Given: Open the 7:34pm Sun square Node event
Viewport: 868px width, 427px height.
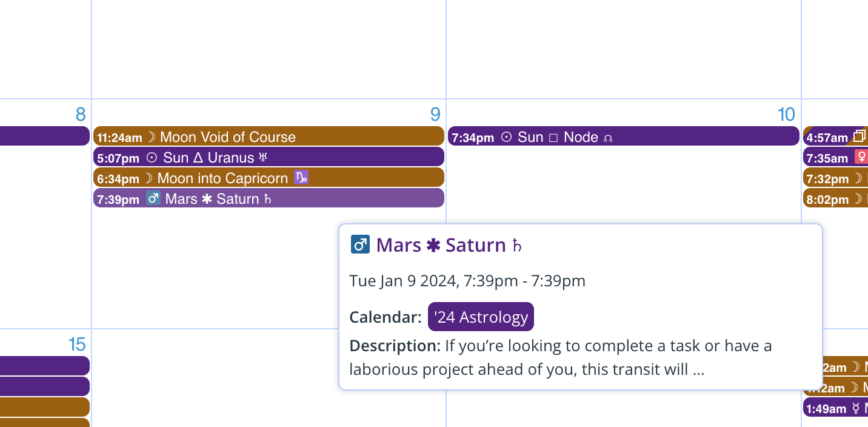Looking at the screenshot, I should [x=623, y=136].
